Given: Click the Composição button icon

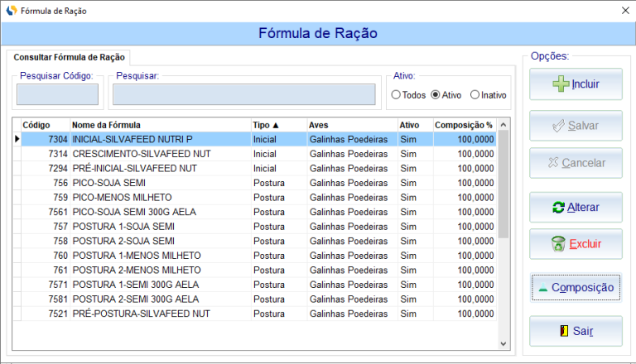Looking at the screenshot, I should pos(542,288).
